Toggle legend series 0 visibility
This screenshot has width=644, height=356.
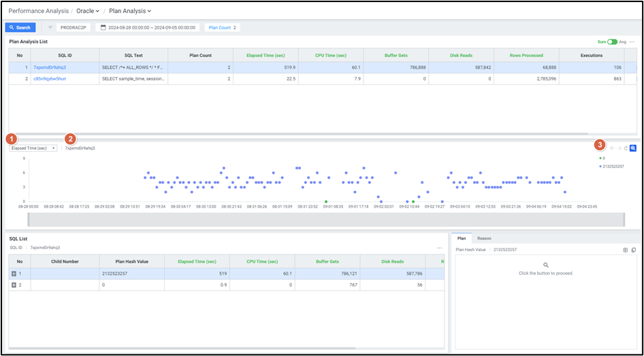[602, 158]
